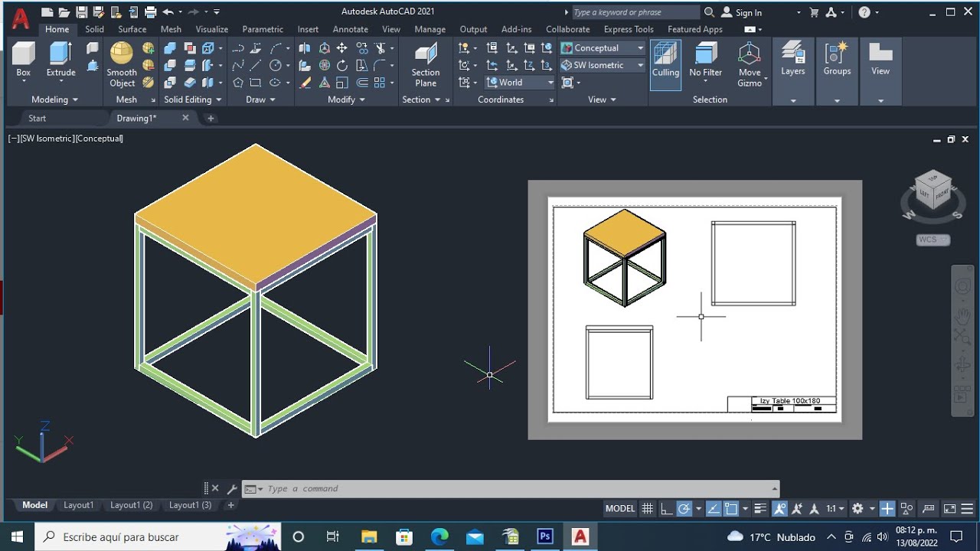Toggle Object Snap Tracking in status bar
This screenshot has width=980, height=551.
pyautogui.click(x=713, y=508)
